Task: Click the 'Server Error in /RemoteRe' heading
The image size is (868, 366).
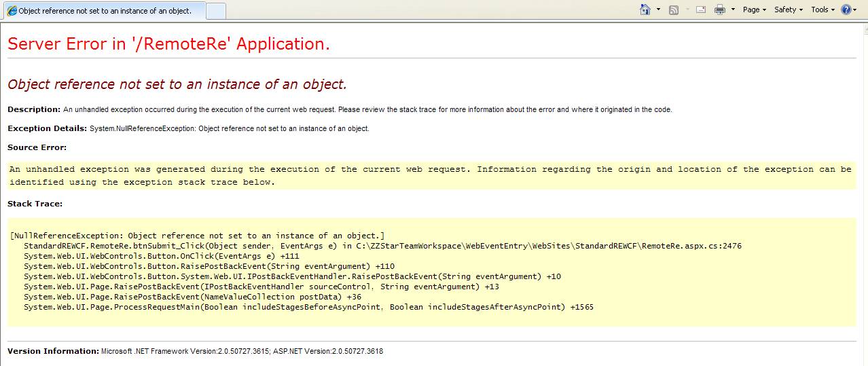Action: click(168, 44)
